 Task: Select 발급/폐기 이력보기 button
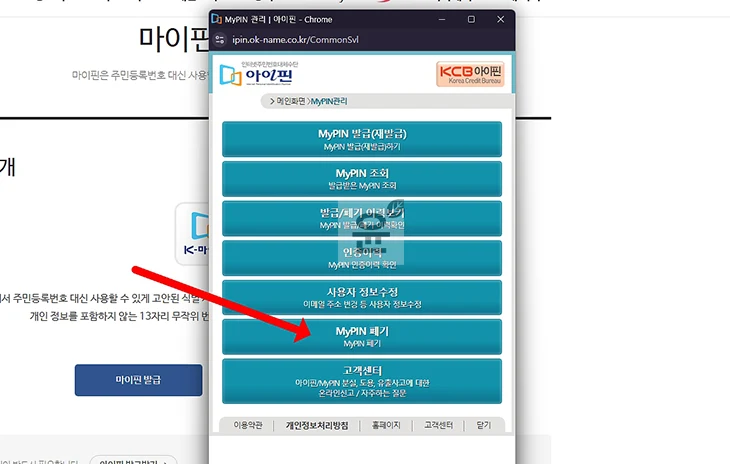[x=362, y=218]
